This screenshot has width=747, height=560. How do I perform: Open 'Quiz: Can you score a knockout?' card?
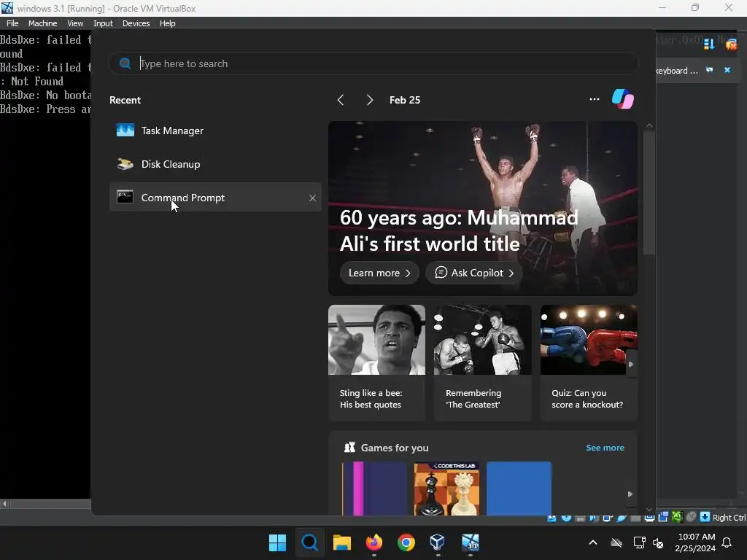click(x=589, y=363)
